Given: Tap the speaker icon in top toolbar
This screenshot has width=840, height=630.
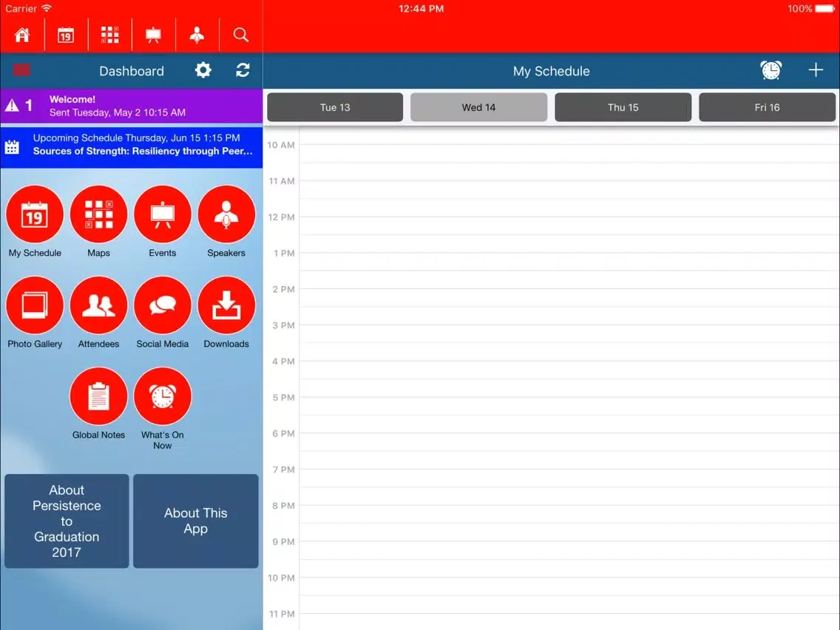Looking at the screenshot, I should (x=197, y=35).
